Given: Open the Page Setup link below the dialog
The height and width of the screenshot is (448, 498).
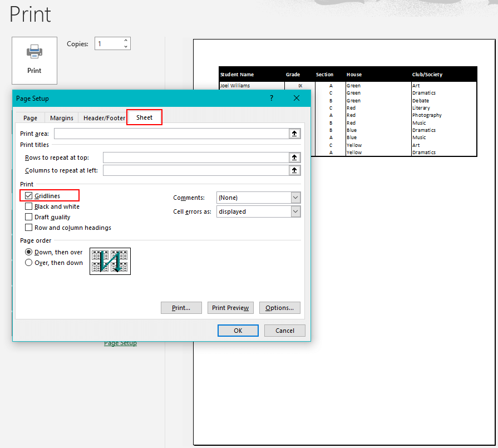Looking at the screenshot, I should coord(120,343).
